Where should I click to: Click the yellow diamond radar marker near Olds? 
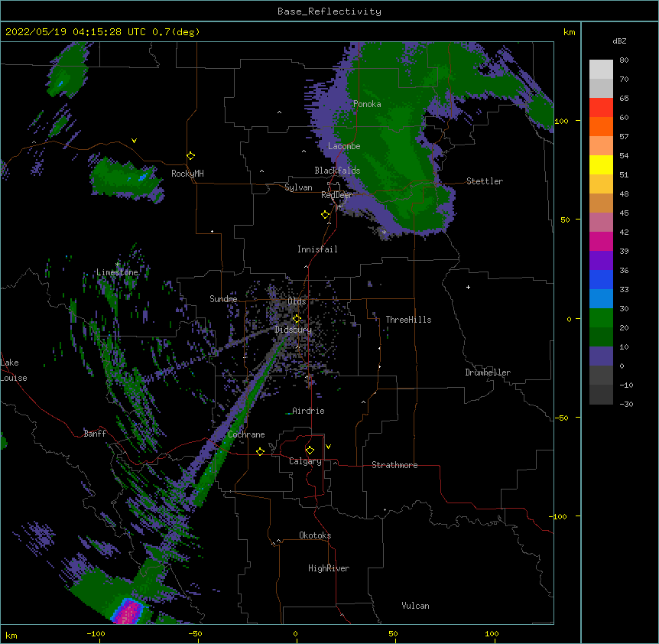pyautogui.click(x=297, y=319)
